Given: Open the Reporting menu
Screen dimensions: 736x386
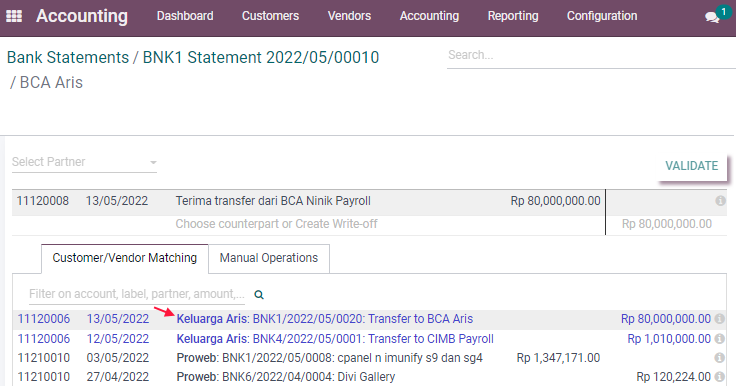Looking at the screenshot, I should pyautogui.click(x=513, y=16).
